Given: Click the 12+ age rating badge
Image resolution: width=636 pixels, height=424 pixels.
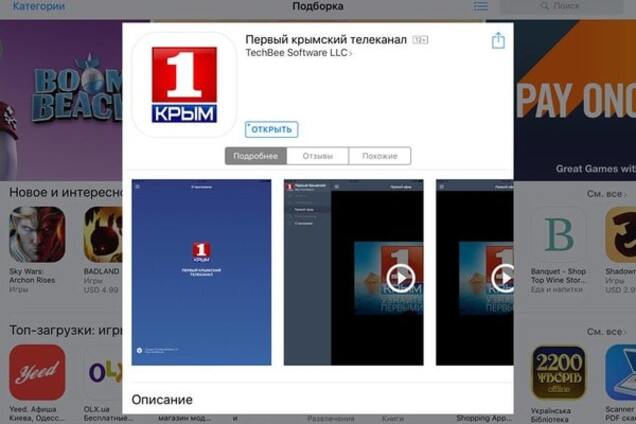Looking at the screenshot, I should [420, 40].
